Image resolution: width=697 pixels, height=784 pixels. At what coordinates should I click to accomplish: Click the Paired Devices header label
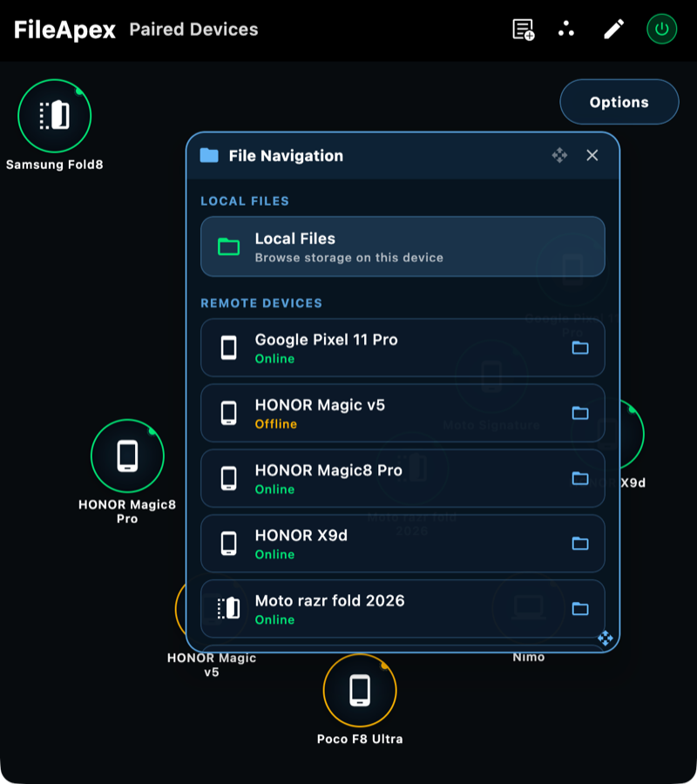(x=193, y=30)
